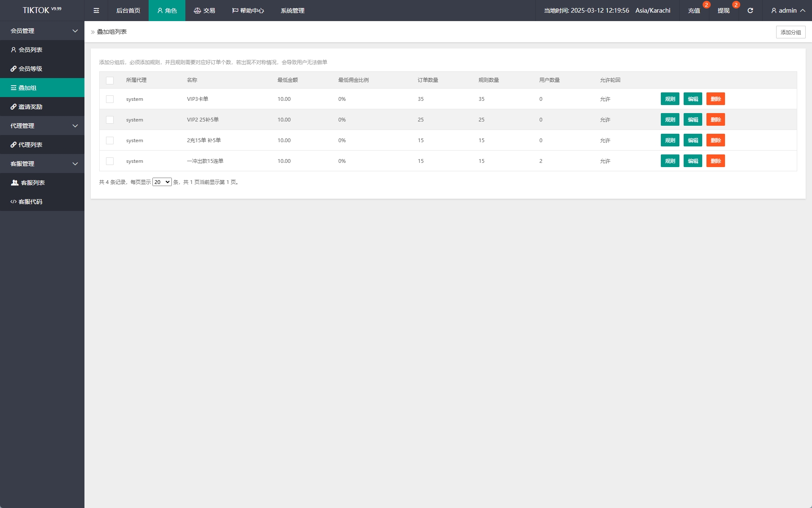812x508 pixels.
Task: Delete the VIP2 25补5单 group
Action: pos(715,120)
